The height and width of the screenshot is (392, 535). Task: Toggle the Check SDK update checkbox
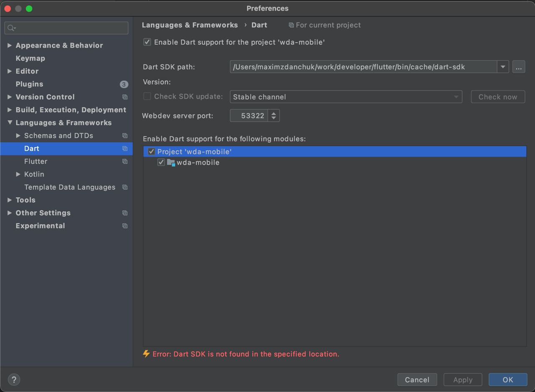(147, 97)
